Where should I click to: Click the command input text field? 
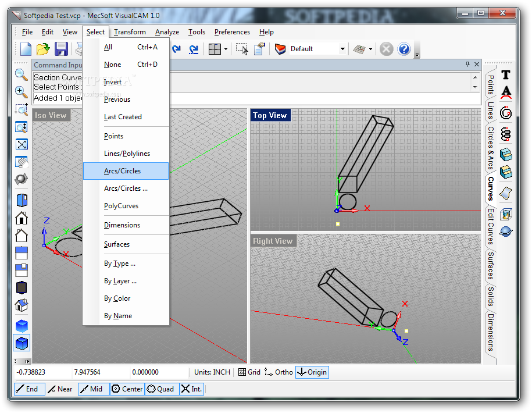click(257, 98)
